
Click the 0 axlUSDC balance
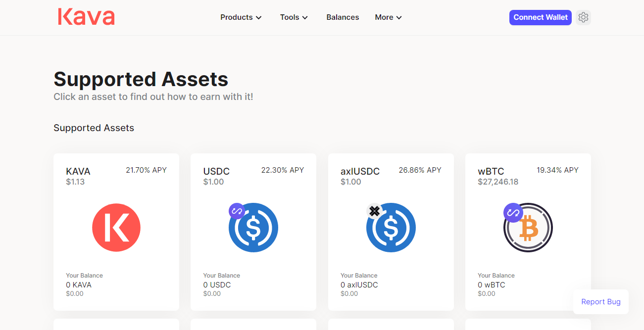tap(359, 285)
